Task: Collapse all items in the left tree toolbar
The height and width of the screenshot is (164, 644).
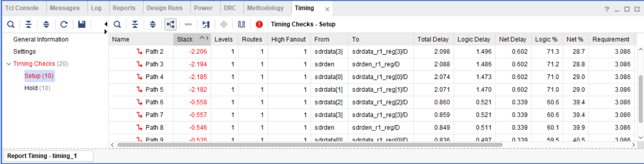Action: pyautogui.click(x=28, y=24)
